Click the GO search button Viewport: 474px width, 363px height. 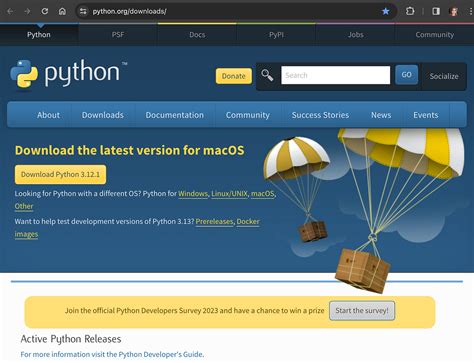tap(406, 75)
